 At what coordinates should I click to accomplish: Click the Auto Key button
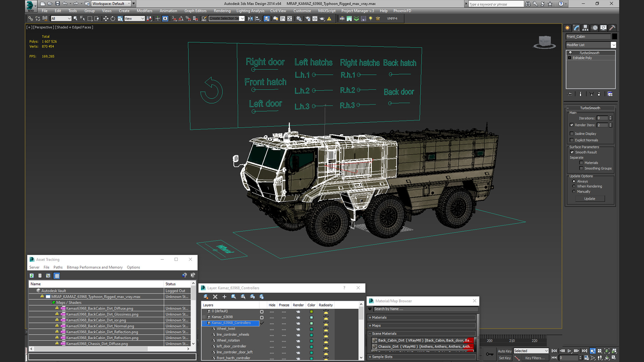(504, 351)
